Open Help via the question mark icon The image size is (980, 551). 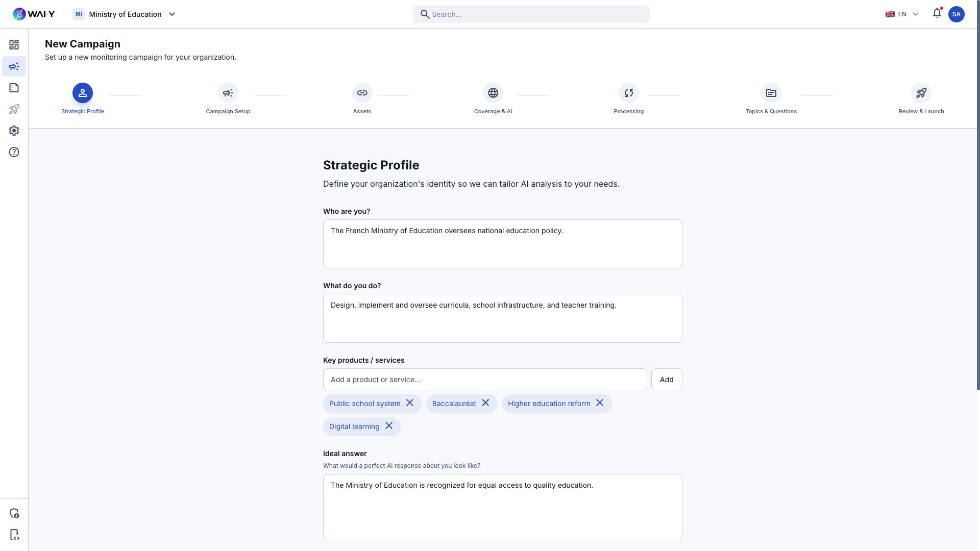click(14, 152)
